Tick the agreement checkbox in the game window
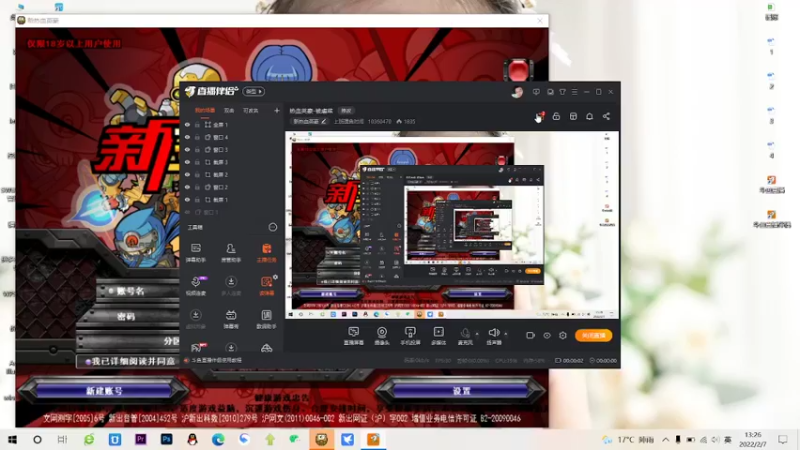Screen dimensions: 800x450 click(x=88, y=361)
